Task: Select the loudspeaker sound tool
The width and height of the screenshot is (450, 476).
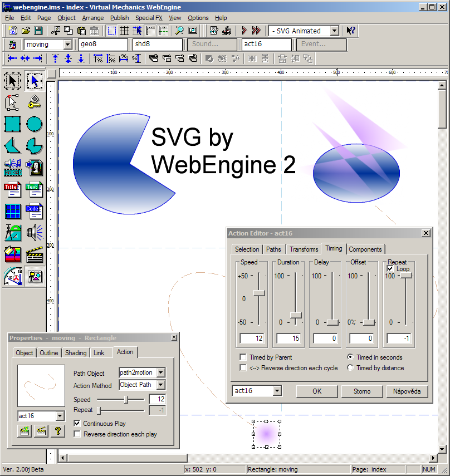Action: click(35, 233)
